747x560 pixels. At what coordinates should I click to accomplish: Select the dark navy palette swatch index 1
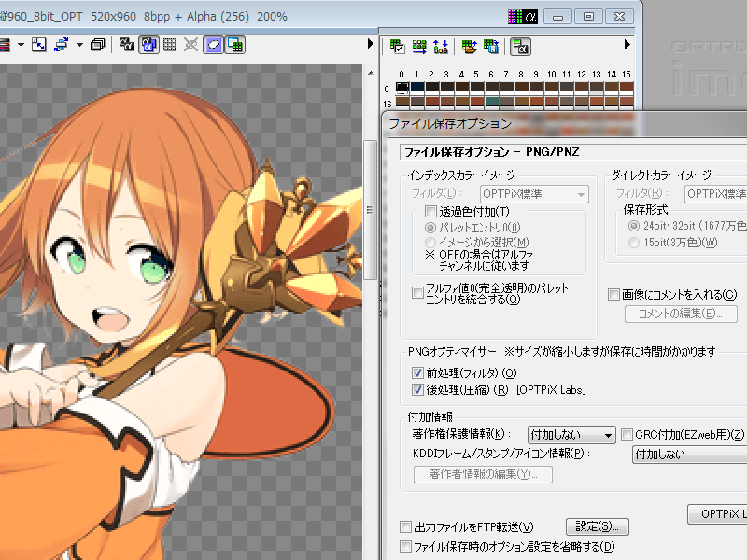pos(417,88)
